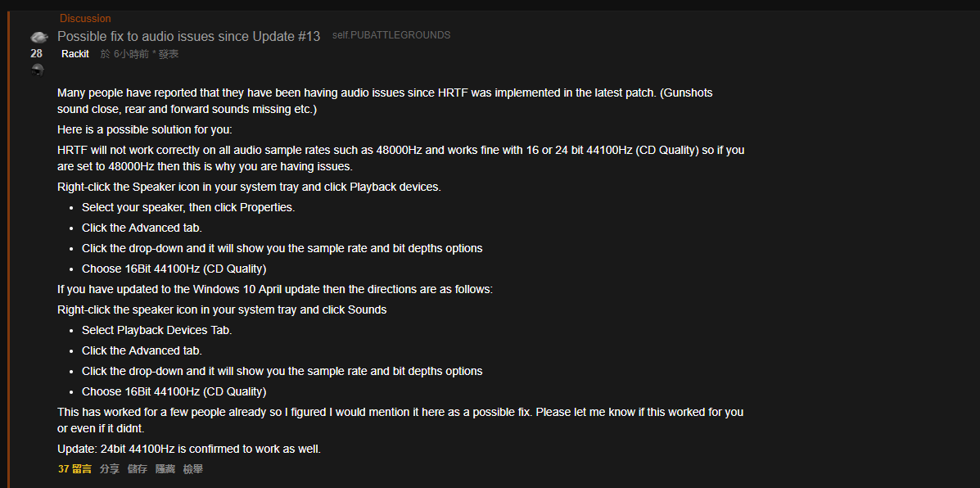The width and height of the screenshot is (980, 488).
Task: Open the 37 留言 comments link
Action: (75, 468)
